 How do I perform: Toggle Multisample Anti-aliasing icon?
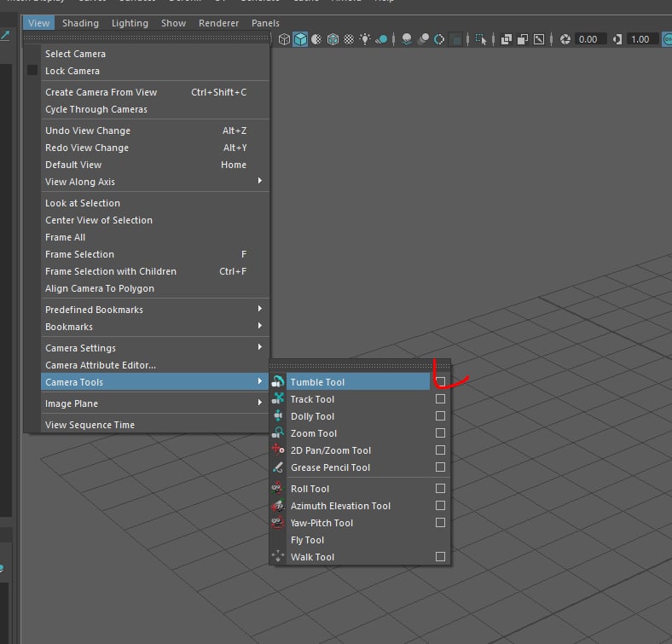(x=439, y=39)
